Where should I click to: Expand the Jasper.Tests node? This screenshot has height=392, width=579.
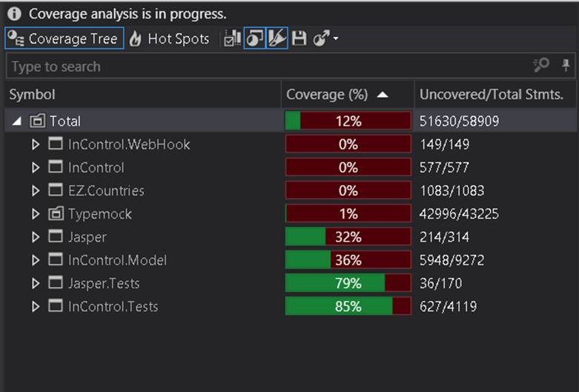tap(36, 284)
